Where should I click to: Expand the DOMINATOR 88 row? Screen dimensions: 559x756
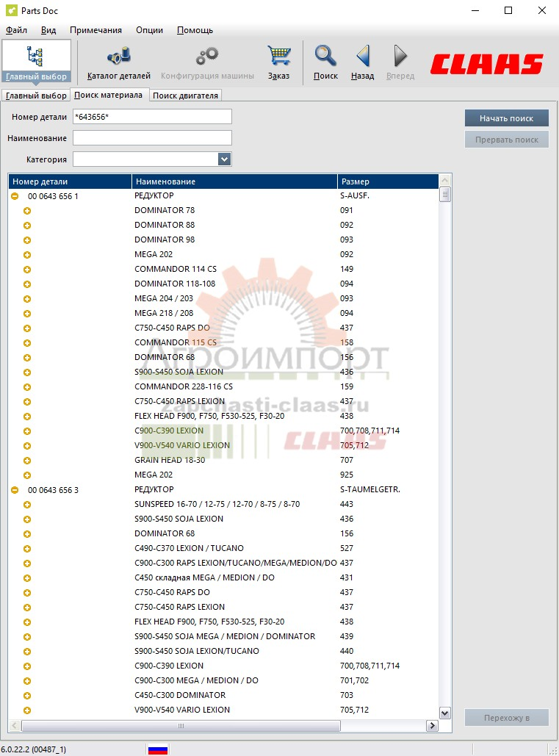tap(27, 225)
